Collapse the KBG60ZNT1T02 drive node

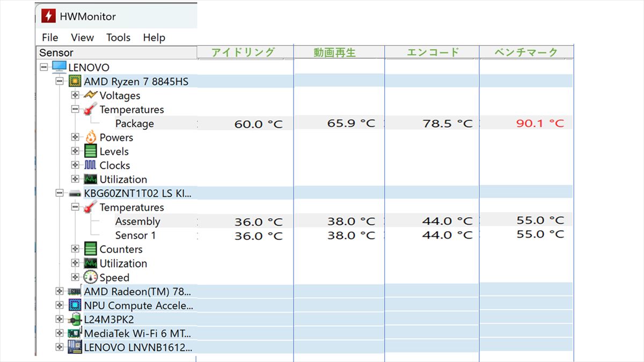pyautogui.click(x=59, y=193)
